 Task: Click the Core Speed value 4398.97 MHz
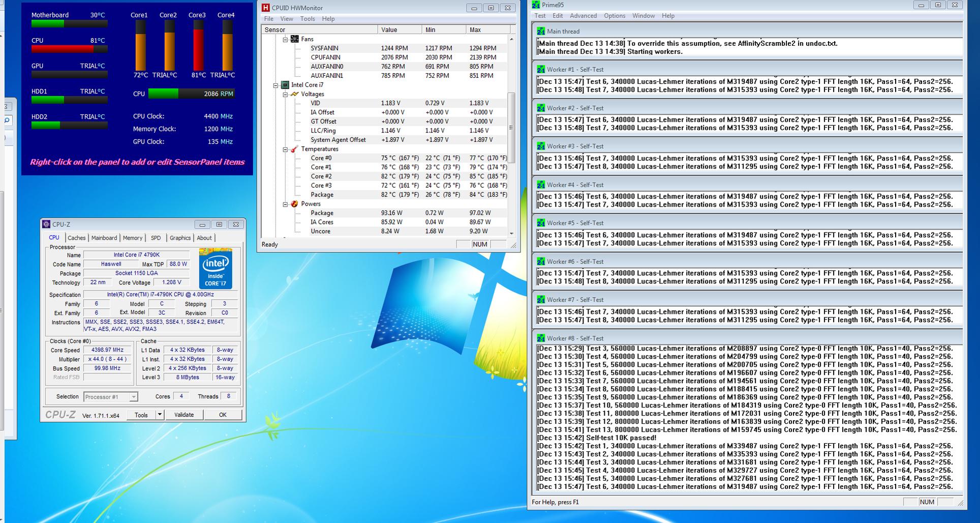coord(107,350)
